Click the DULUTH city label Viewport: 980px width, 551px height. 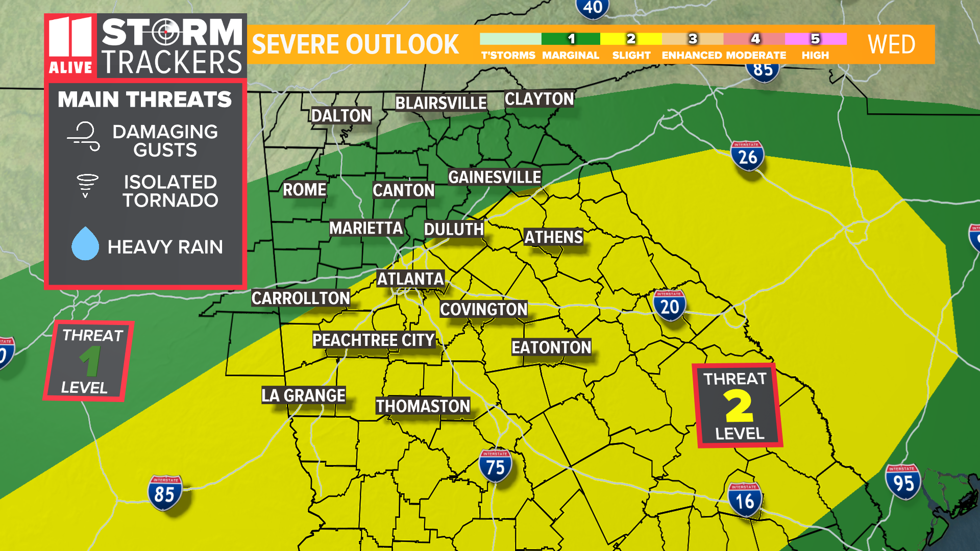pos(454,230)
